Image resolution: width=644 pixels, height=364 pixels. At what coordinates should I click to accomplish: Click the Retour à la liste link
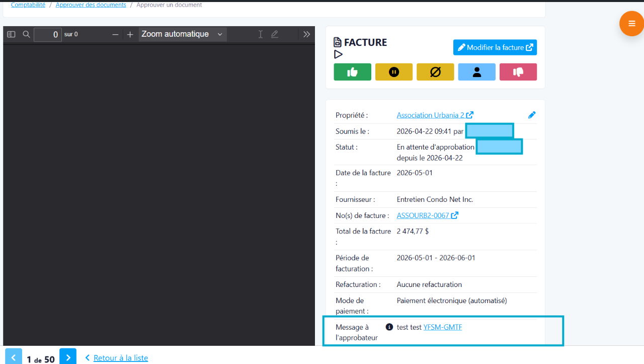[121, 358]
